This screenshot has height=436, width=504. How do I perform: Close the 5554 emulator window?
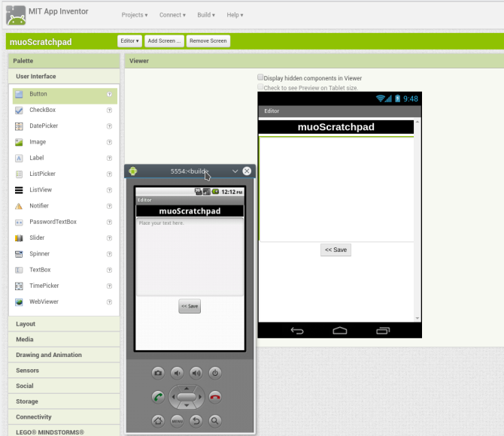pos(247,171)
